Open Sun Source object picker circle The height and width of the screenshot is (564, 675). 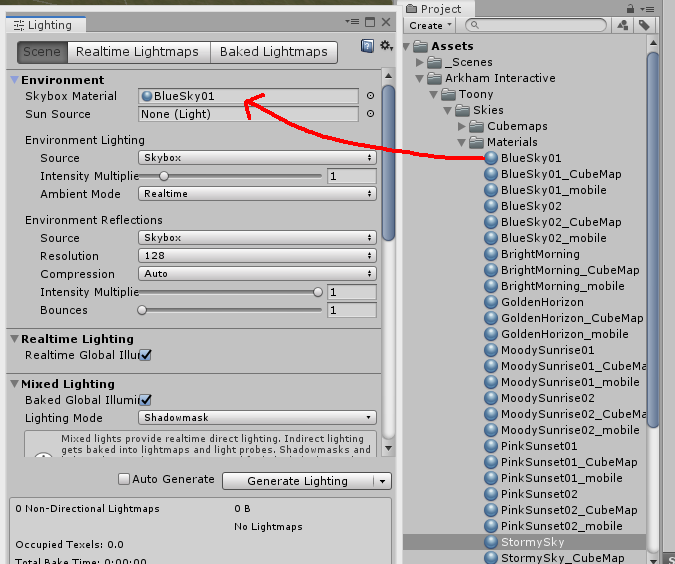point(370,114)
